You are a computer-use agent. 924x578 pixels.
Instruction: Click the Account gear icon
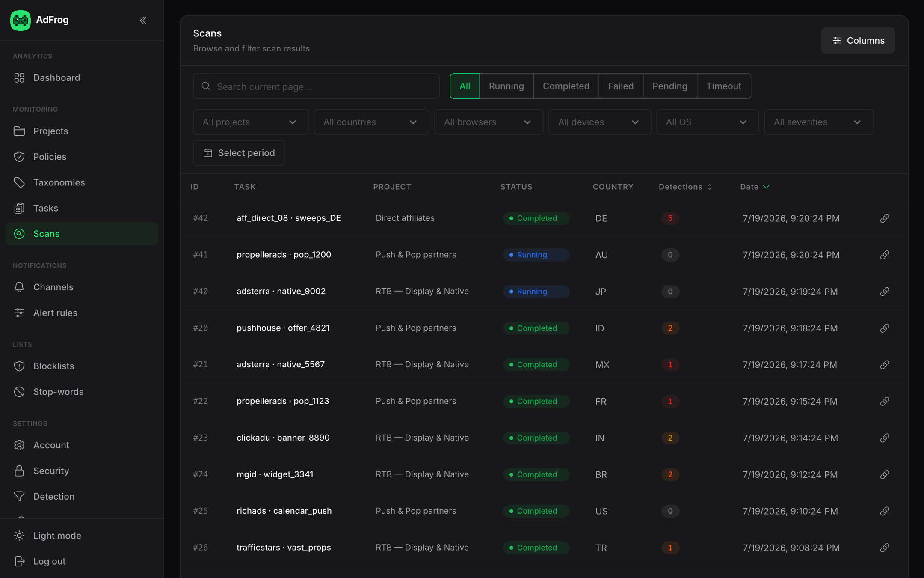point(19,445)
